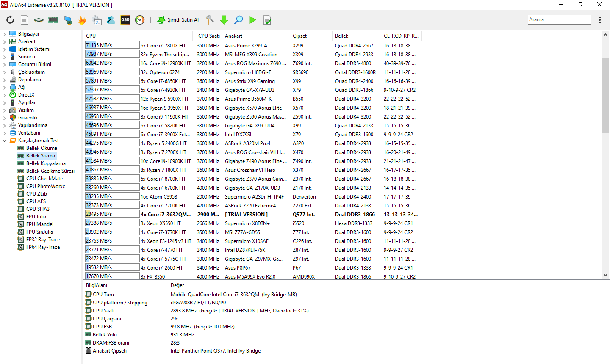Sort by the CL-RCD-RP-R... column header
610x364 pixels.
pyautogui.click(x=401, y=36)
